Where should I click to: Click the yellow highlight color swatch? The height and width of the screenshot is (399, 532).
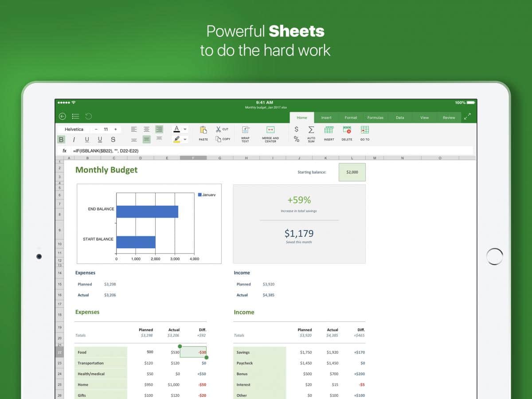(177, 140)
